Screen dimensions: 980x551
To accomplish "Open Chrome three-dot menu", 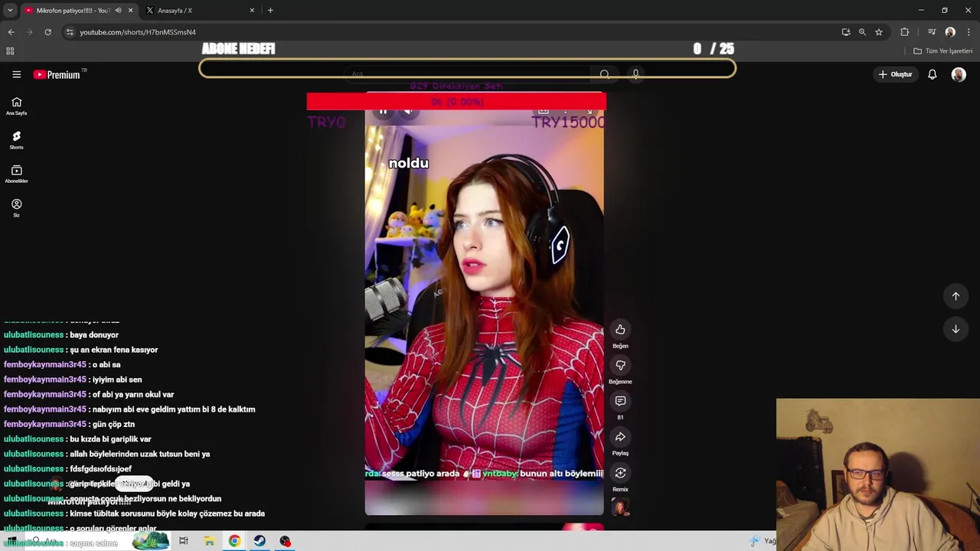I will [969, 32].
